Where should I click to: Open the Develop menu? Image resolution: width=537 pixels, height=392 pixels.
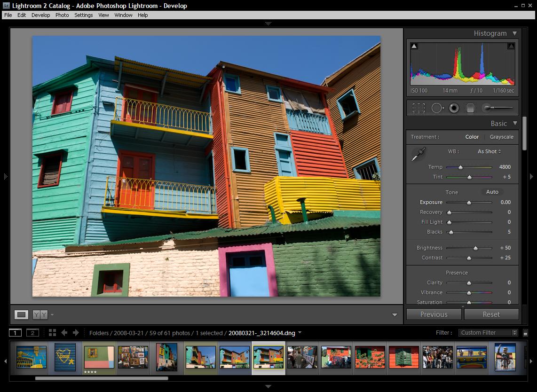[x=40, y=15]
